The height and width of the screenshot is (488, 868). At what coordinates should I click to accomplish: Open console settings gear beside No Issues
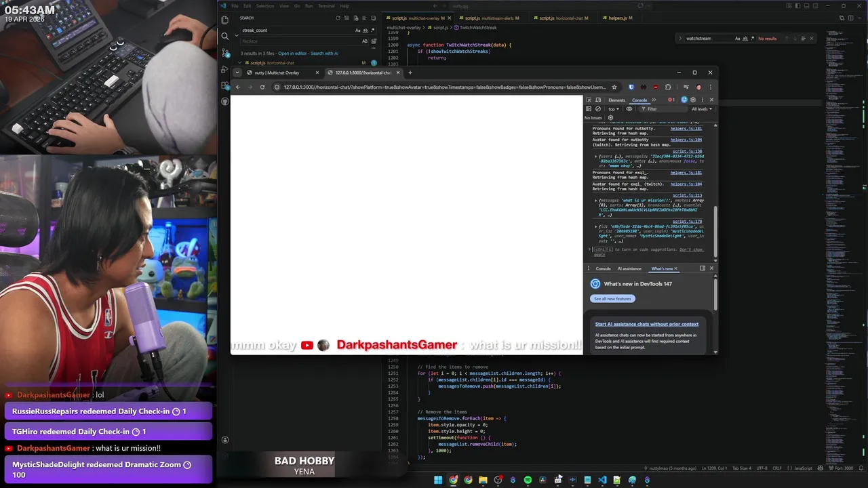click(x=610, y=117)
